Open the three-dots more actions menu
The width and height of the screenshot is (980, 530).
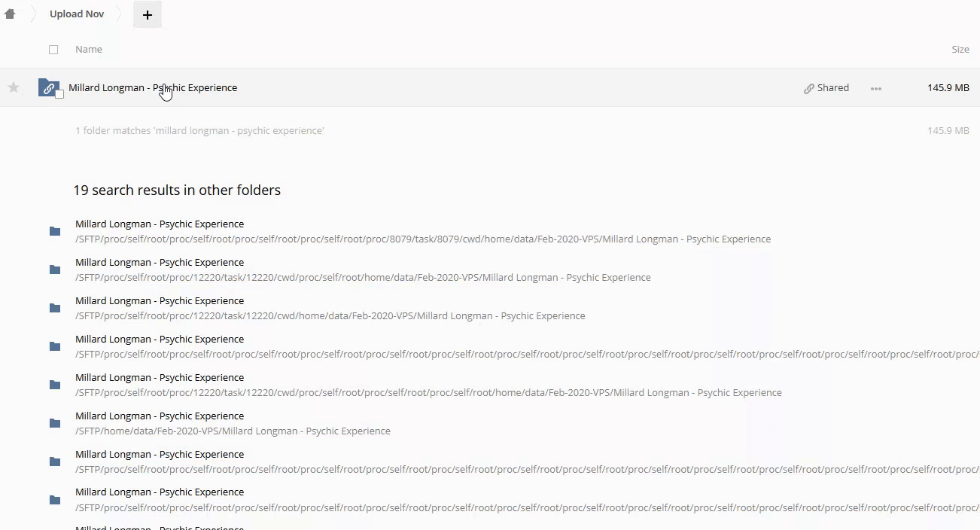876,89
